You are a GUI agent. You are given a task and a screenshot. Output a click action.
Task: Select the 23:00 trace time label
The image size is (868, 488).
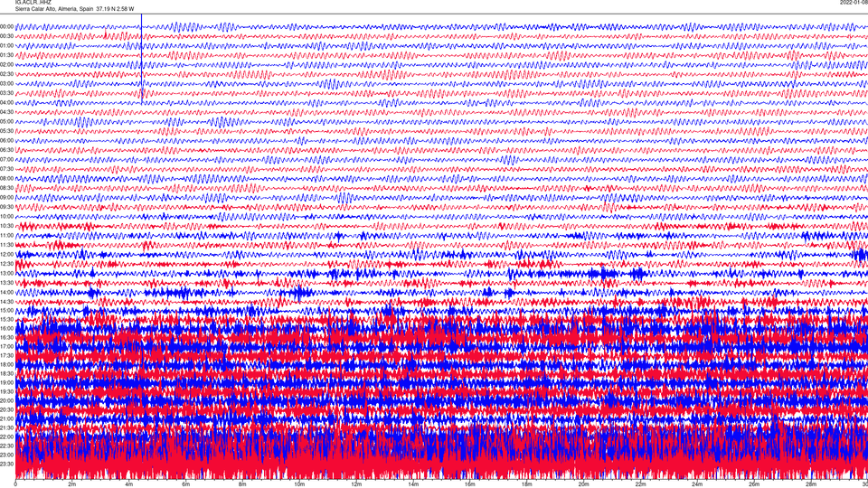click(6, 455)
